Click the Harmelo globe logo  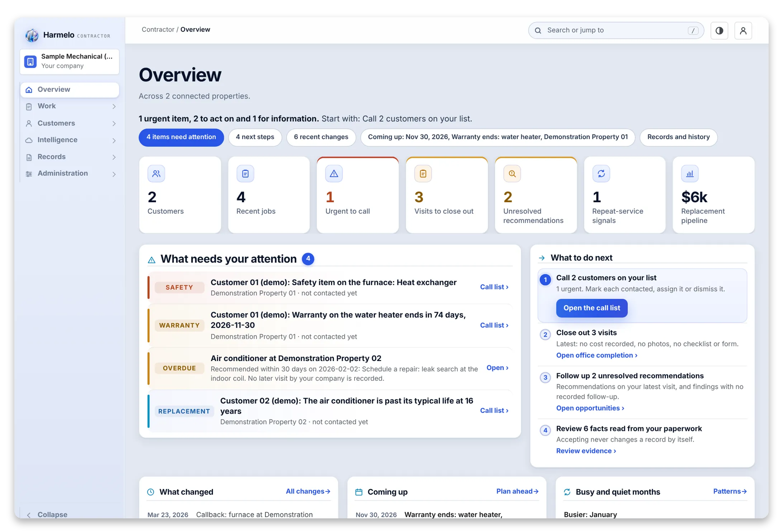tap(32, 35)
